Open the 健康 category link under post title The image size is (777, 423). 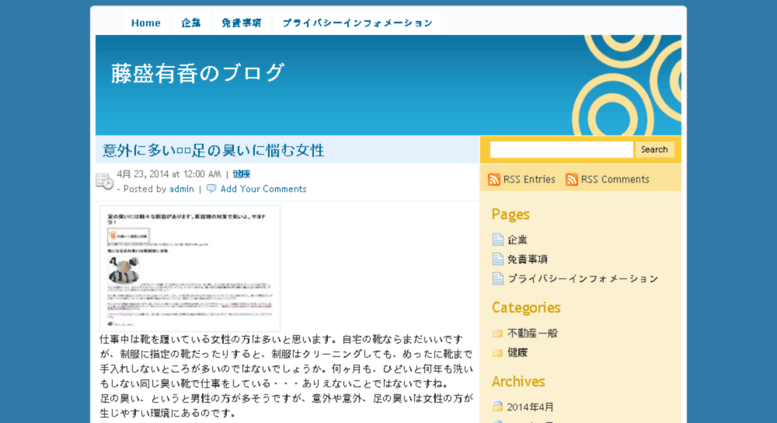(x=241, y=174)
